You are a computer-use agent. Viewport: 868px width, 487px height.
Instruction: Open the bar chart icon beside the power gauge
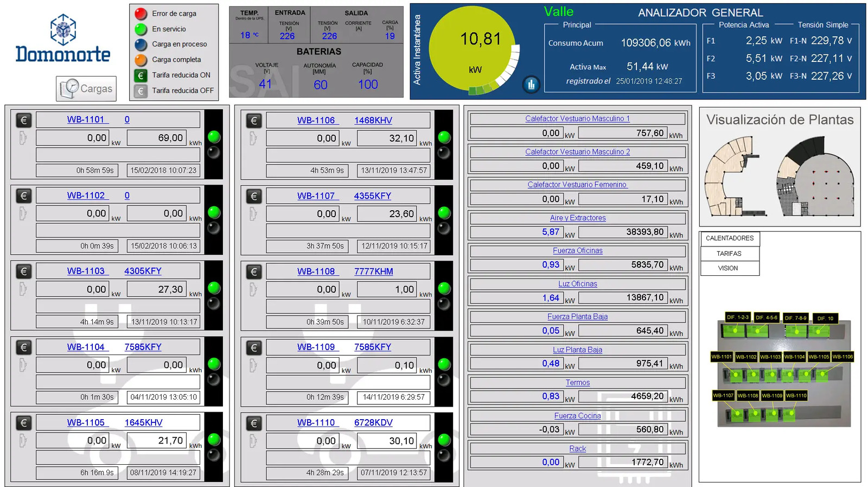click(531, 84)
